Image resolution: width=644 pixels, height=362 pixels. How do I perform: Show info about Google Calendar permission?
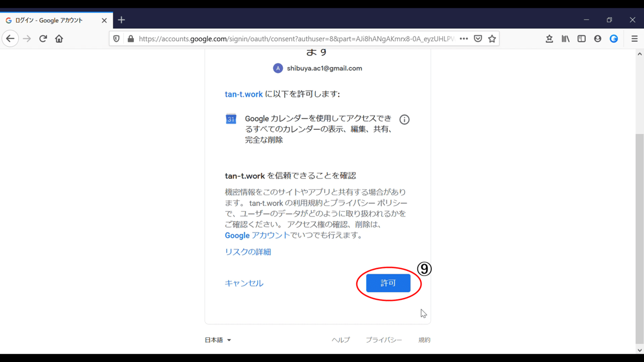[x=405, y=120]
